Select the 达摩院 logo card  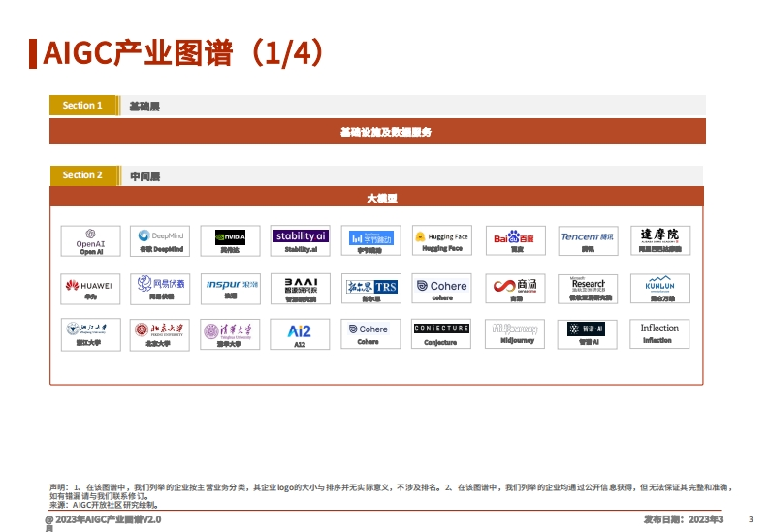coord(660,240)
